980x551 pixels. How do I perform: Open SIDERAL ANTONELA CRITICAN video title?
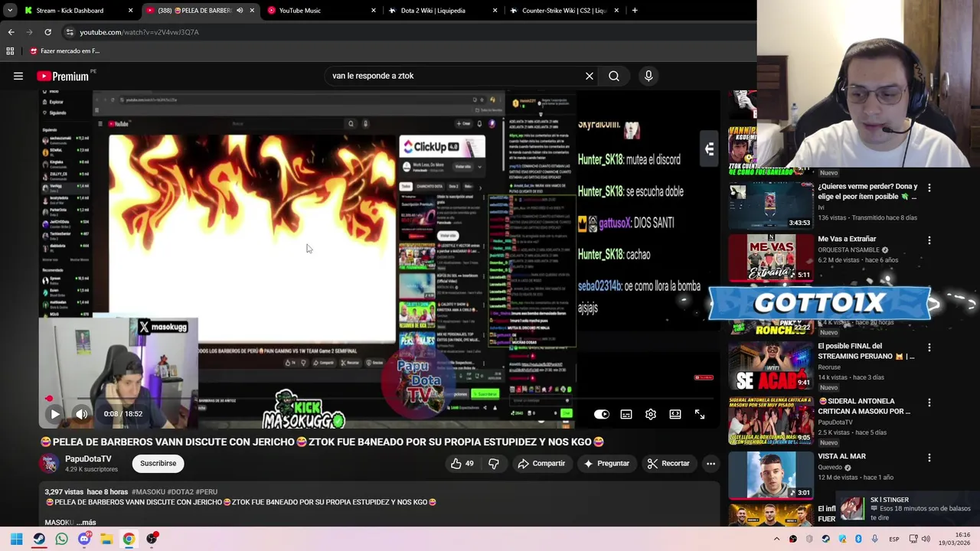pos(864,406)
